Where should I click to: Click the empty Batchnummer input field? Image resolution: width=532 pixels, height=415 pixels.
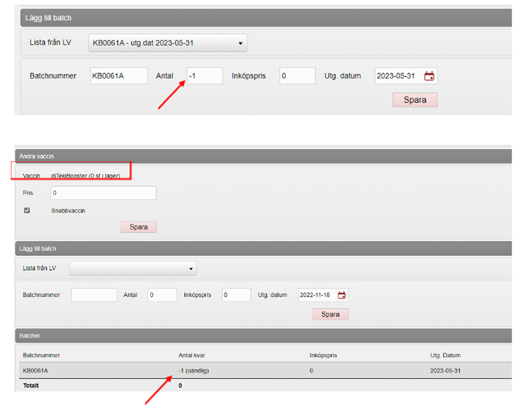94,295
